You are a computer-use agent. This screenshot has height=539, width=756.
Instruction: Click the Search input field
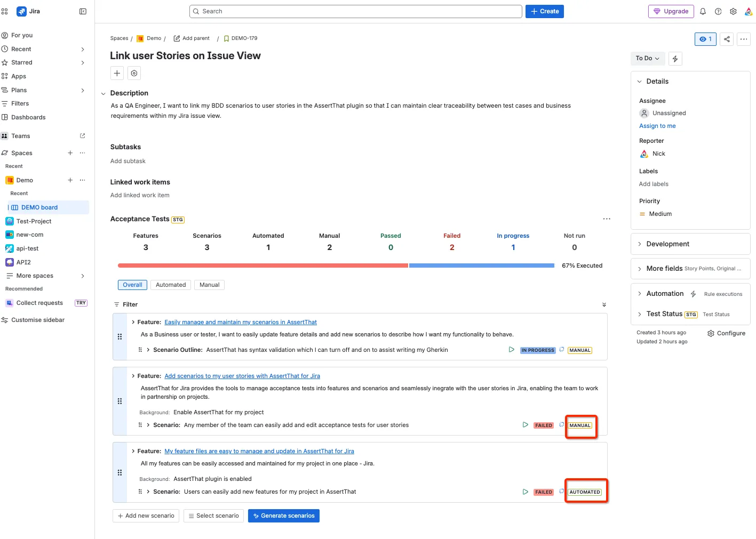coord(356,11)
